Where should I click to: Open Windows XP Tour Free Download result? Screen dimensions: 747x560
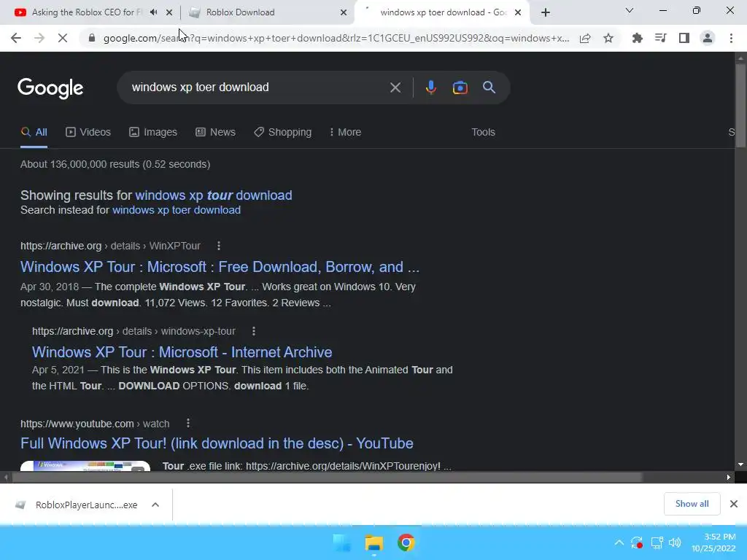click(x=220, y=267)
